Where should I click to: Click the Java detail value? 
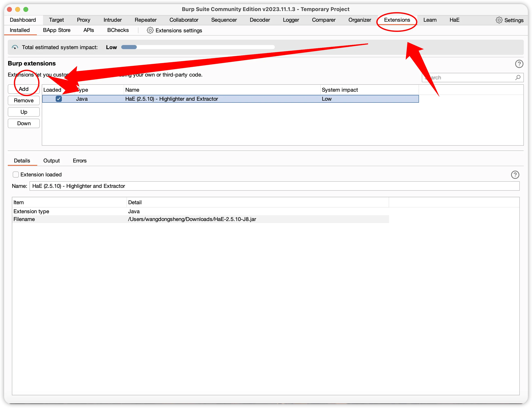[x=134, y=211]
